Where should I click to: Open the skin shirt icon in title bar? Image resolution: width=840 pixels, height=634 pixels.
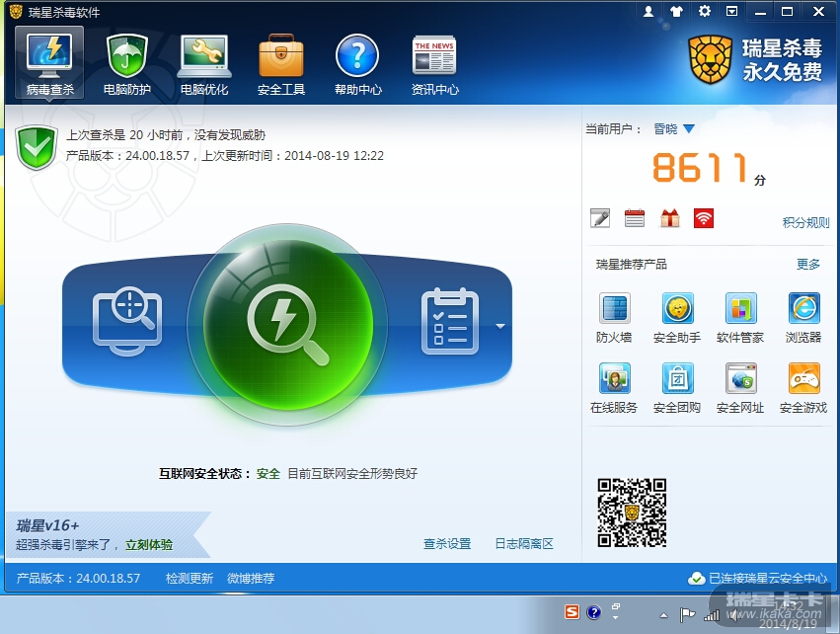(x=676, y=11)
